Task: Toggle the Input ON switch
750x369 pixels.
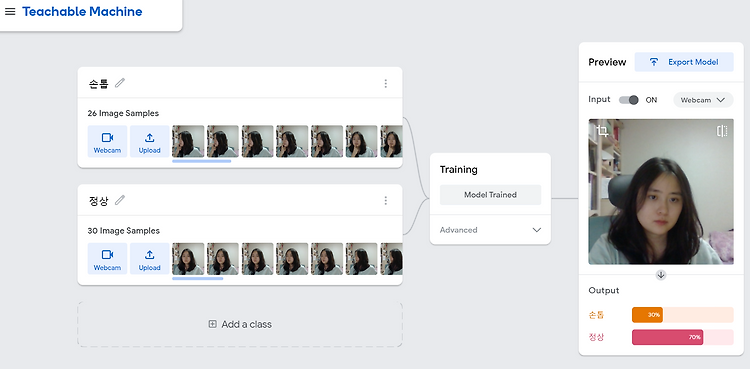Action: pos(629,100)
